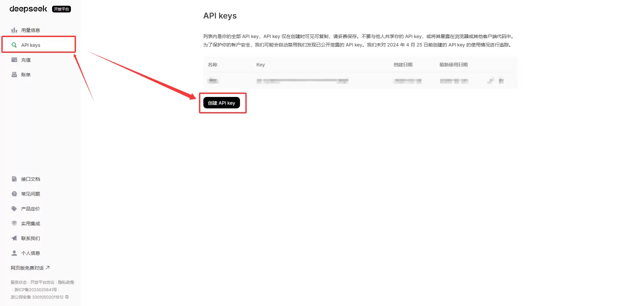The width and height of the screenshot is (644, 306).
Task: Click the bar chart icon beside 用量信息
Action: (x=14, y=30)
